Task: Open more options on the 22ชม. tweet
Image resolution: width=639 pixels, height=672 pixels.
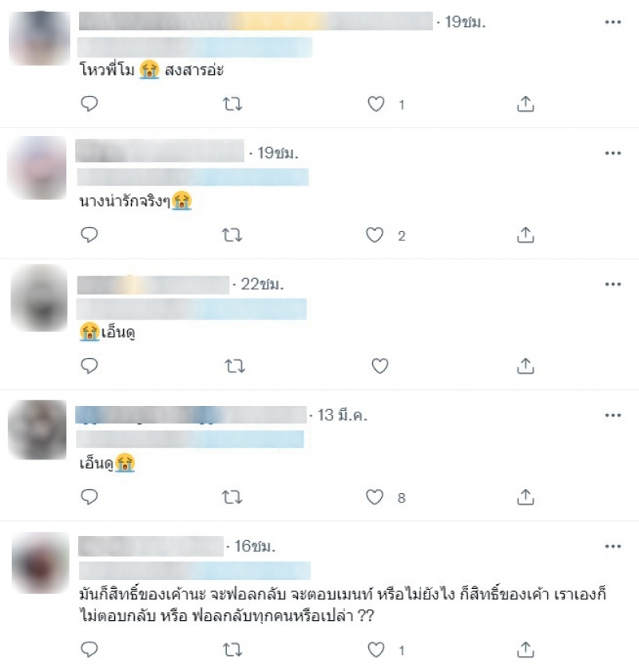Action: 613,284
